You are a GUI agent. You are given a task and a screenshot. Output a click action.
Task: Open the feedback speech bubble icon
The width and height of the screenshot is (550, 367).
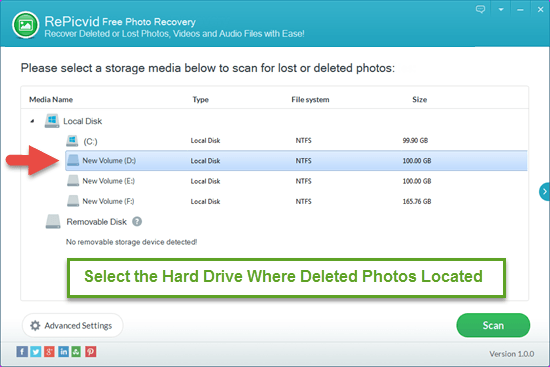coord(480,9)
